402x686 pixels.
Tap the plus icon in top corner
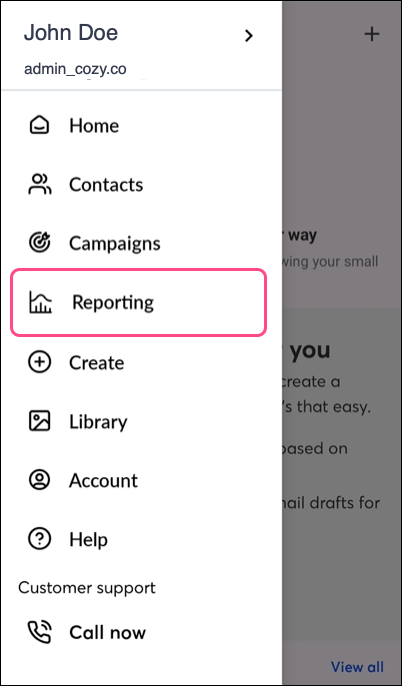click(372, 34)
